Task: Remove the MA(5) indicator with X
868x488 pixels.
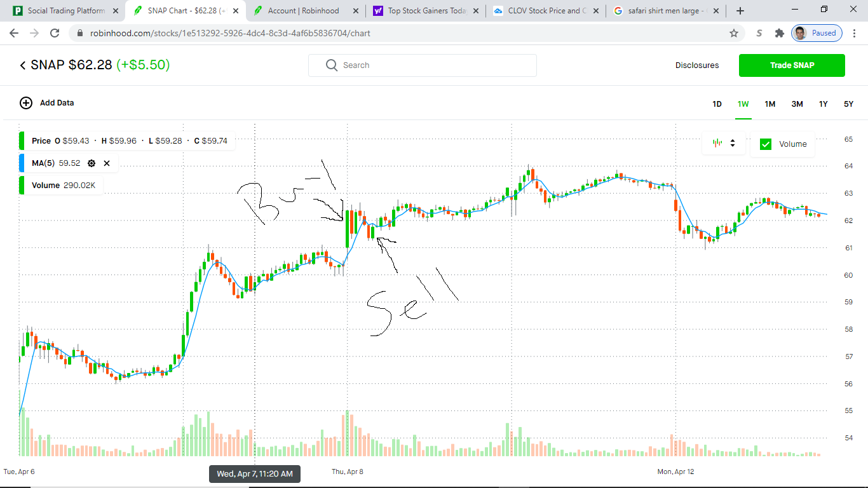Action: [x=107, y=163]
